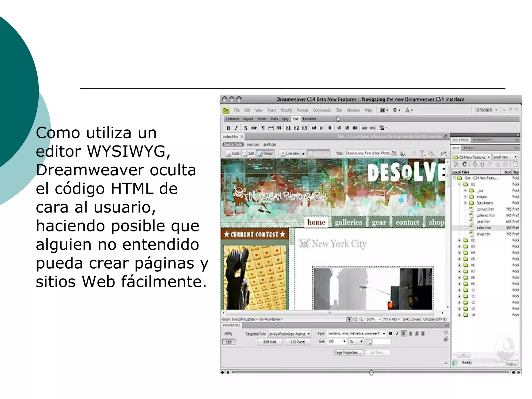532x399 pixels.
Task: Switch to Design view
Action: (265, 154)
